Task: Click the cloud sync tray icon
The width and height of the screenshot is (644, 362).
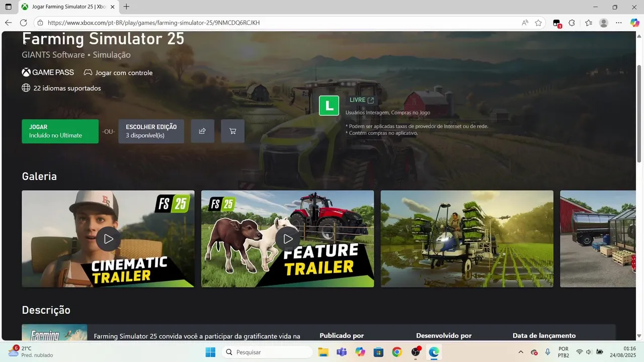Action: (534, 352)
